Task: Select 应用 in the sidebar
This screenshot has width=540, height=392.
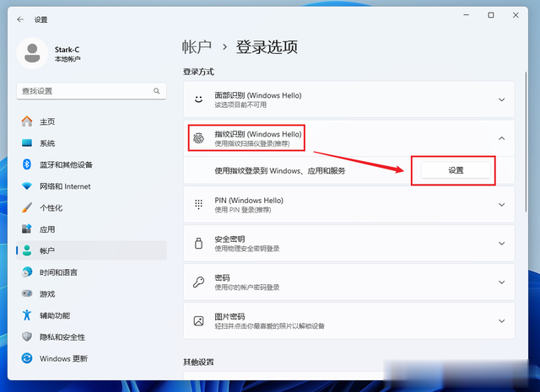Action: 91,229
